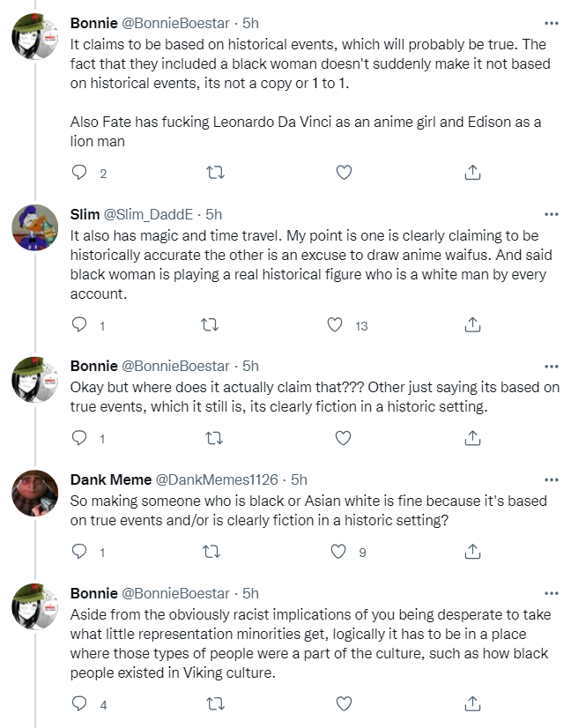Retweet Slim's magic and time travel tweet

[x=210, y=325]
